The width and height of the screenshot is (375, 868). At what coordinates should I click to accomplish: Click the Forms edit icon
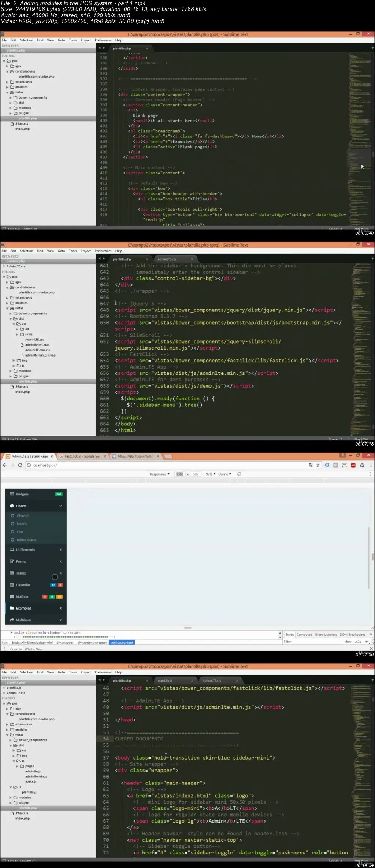[x=12, y=561]
